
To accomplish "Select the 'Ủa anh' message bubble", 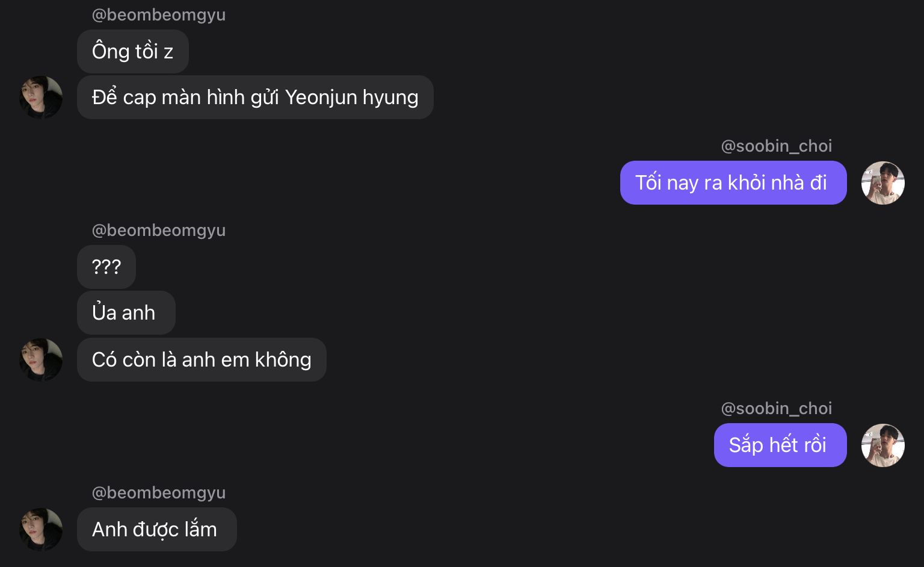I will (126, 313).
